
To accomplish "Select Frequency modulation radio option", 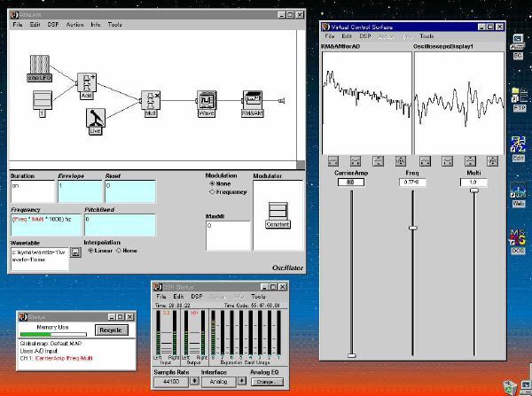I will 213,191.
